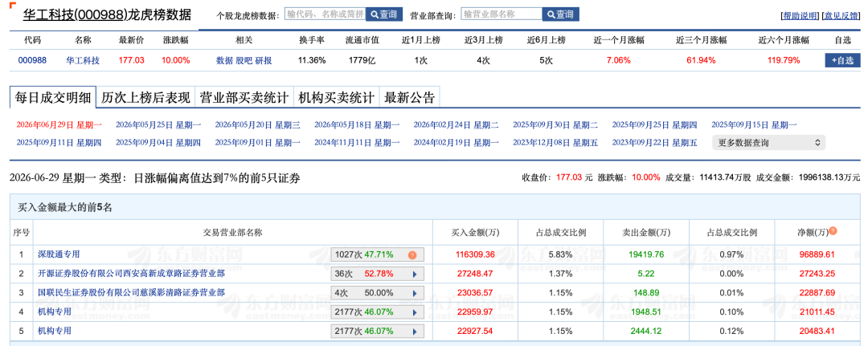Select date 2025年09月25日 星期四
This screenshot has height=346, width=868.
tap(654, 124)
